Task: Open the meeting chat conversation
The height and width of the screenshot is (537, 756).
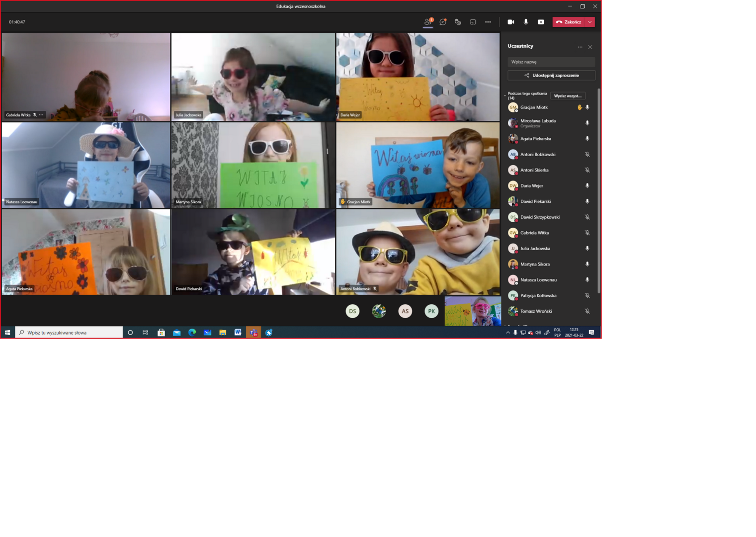Action: pos(443,22)
